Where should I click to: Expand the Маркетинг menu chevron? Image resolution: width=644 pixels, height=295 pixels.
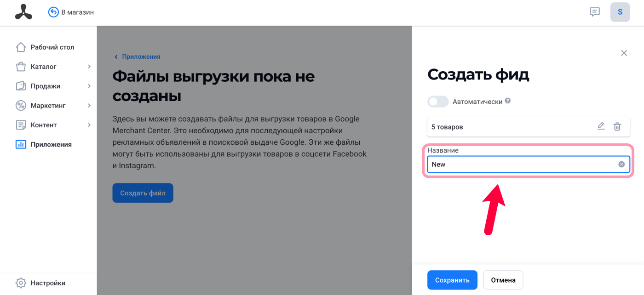pyautogui.click(x=89, y=106)
